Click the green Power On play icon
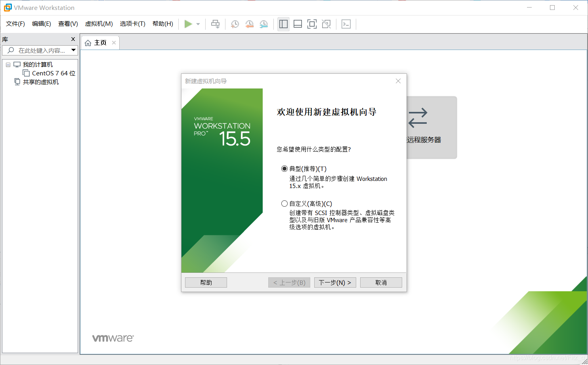This screenshot has width=588, height=365. [188, 24]
